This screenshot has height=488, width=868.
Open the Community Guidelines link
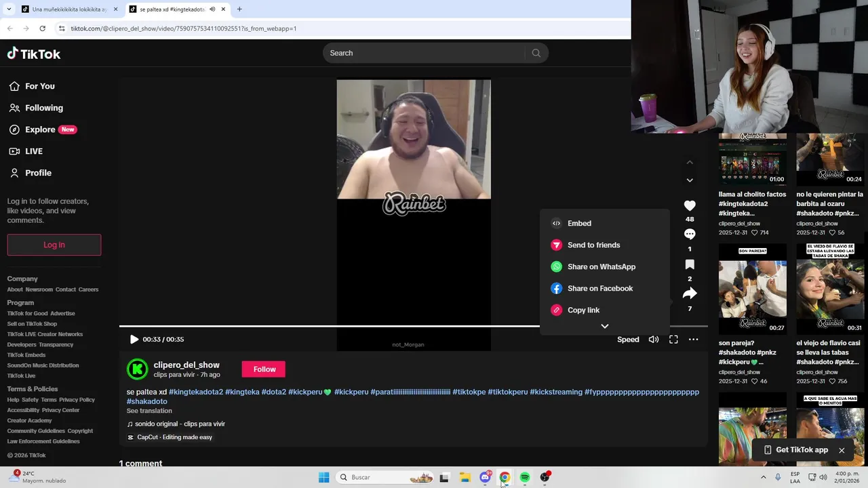pyautogui.click(x=35, y=431)
